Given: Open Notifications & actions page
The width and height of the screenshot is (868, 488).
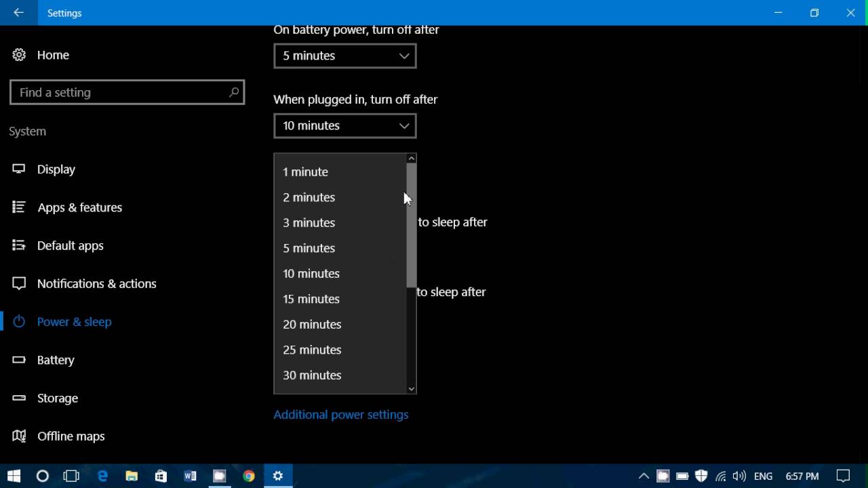Looking at the screenshot, I should (96, 283).
